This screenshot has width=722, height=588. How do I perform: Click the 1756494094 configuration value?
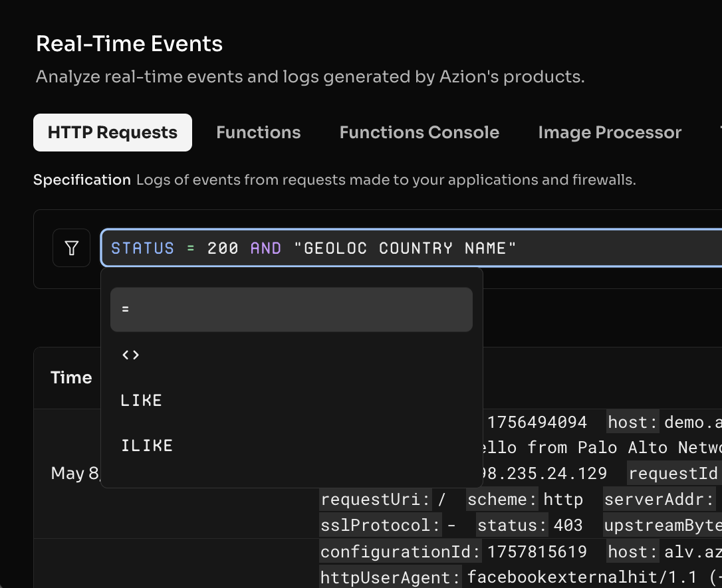(537, 423)
